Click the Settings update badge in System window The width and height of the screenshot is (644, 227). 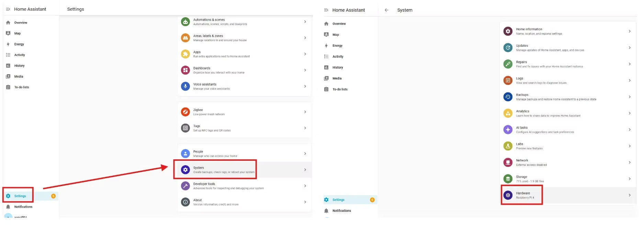pos(372,200)
